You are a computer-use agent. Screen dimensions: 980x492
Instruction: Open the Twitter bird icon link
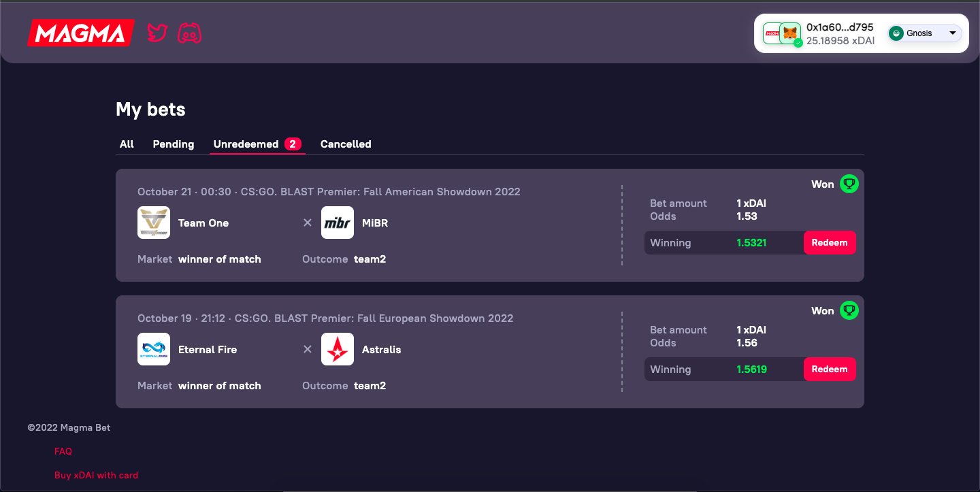(157, 33)
